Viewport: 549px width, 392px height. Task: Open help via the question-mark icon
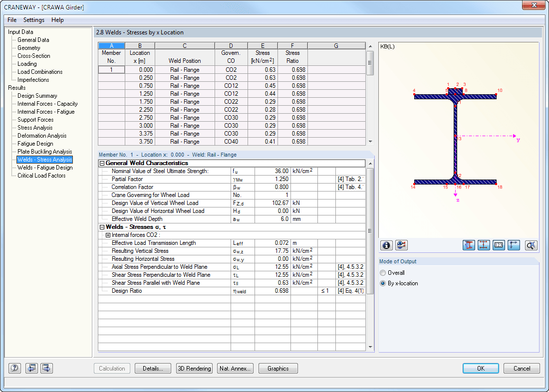coord(14,368)
